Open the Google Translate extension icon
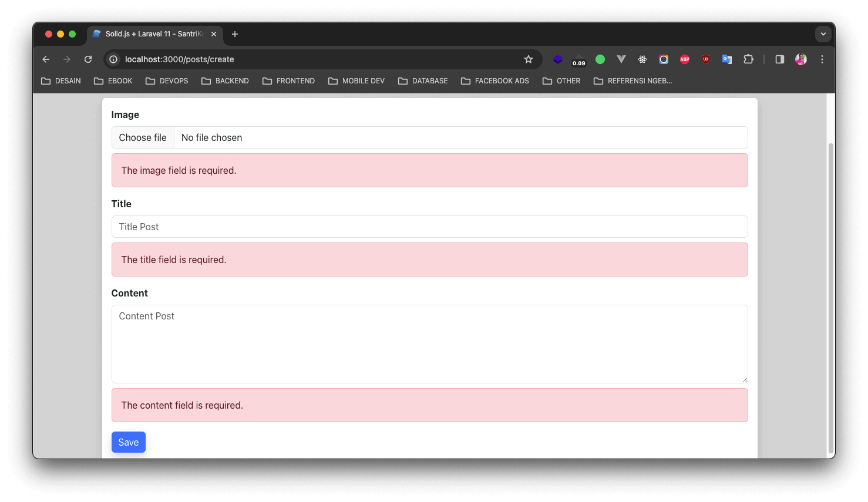868x502 pixels. [727, 59]
